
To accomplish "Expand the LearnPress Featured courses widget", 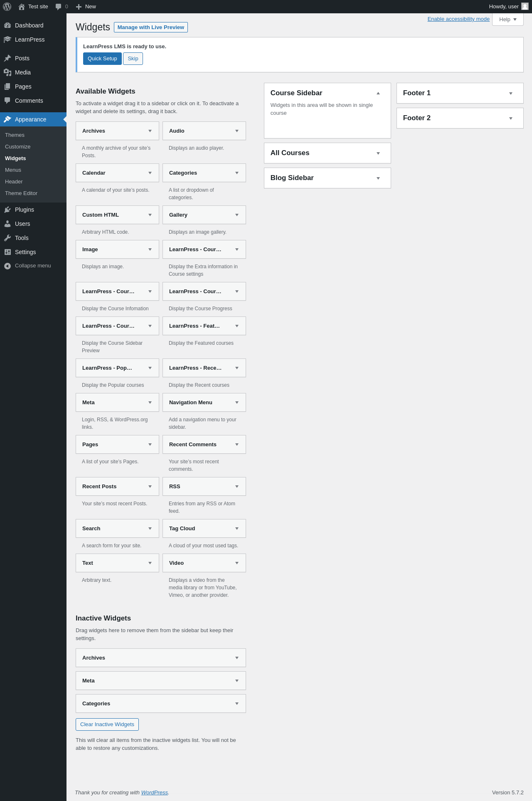I will (x=237, y=326).
